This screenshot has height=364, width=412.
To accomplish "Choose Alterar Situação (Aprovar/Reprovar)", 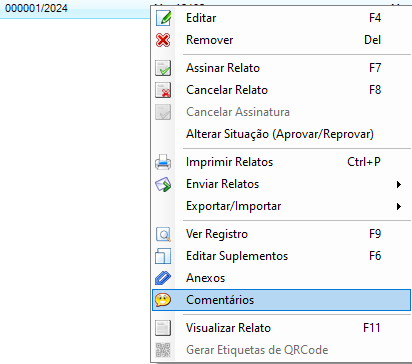I will 281,134.
